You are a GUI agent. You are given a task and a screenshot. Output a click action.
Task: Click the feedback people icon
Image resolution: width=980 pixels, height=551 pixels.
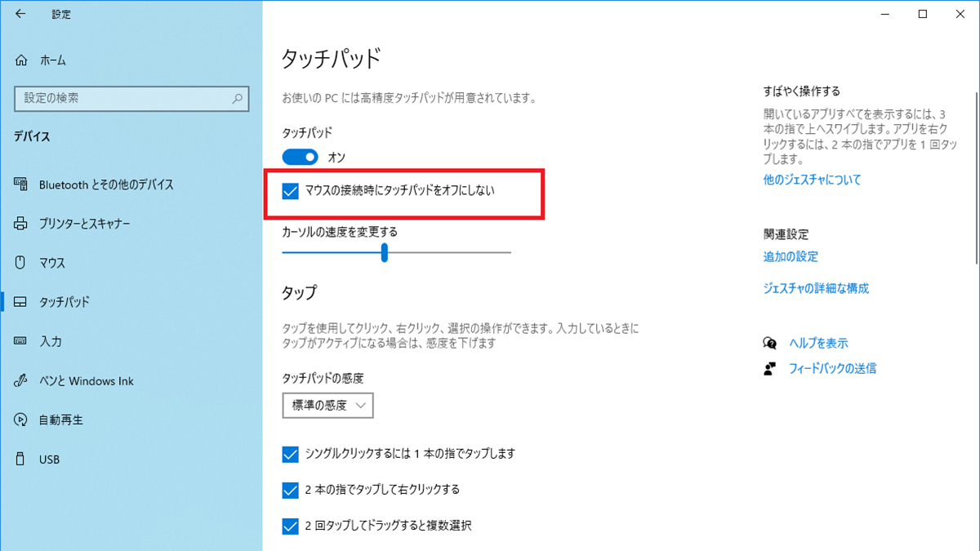pyautogui.click(x=768, y=368)
